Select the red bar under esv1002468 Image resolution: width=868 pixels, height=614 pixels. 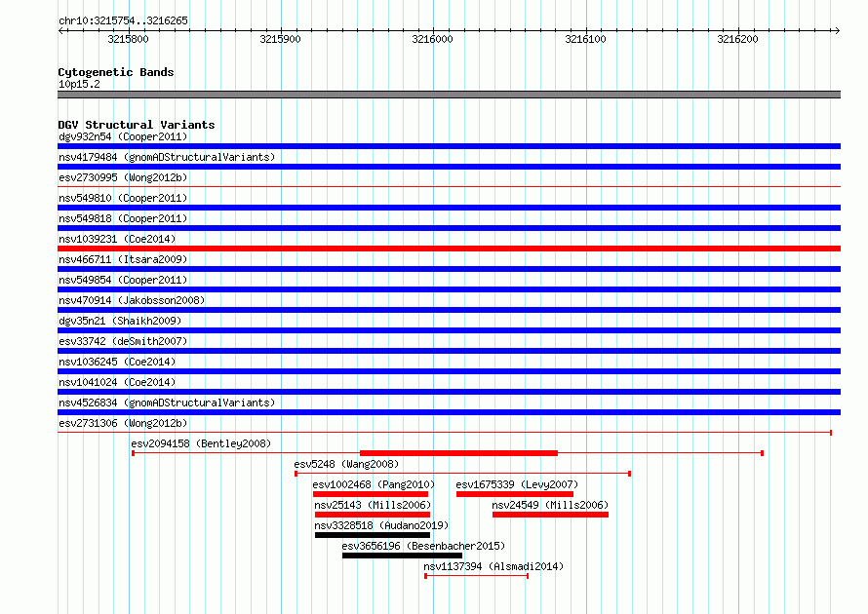pyautogui.click(x=371, y=494)
